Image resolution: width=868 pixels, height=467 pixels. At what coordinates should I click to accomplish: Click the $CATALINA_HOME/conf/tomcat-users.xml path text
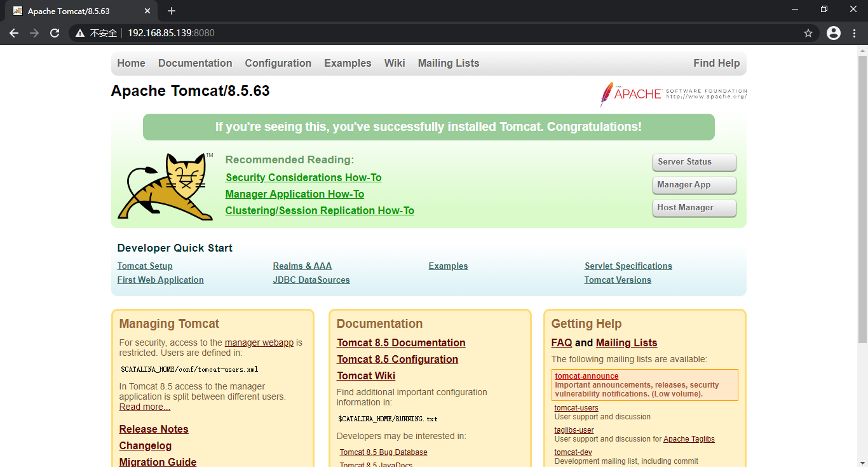click(x=189, y=369)
